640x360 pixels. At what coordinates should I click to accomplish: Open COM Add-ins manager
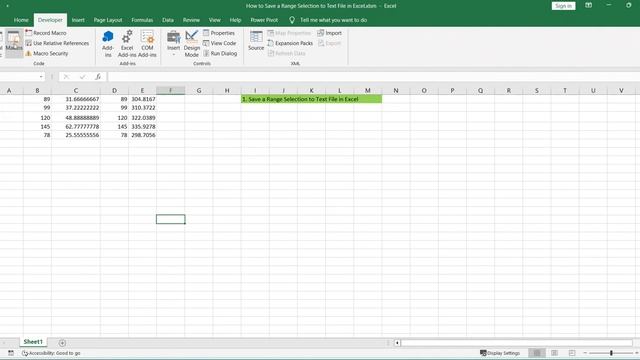pyautogui.click(x=147, y=43)
